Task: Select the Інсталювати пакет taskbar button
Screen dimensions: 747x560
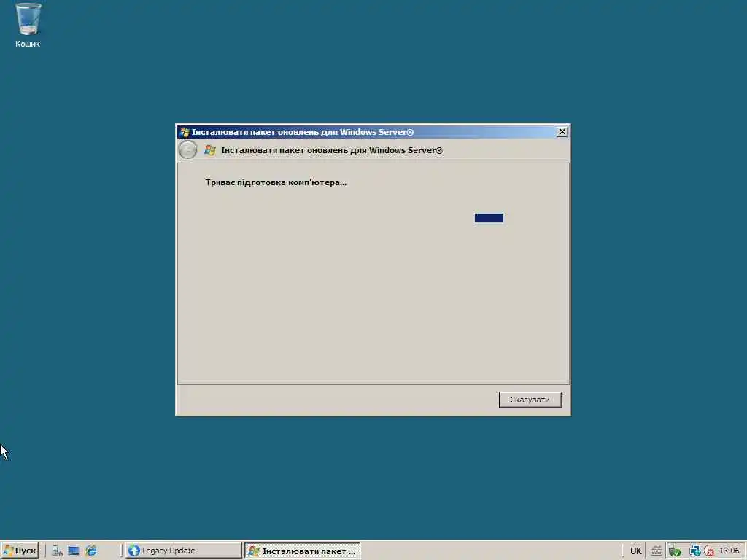Action: (x=303, y=551)
